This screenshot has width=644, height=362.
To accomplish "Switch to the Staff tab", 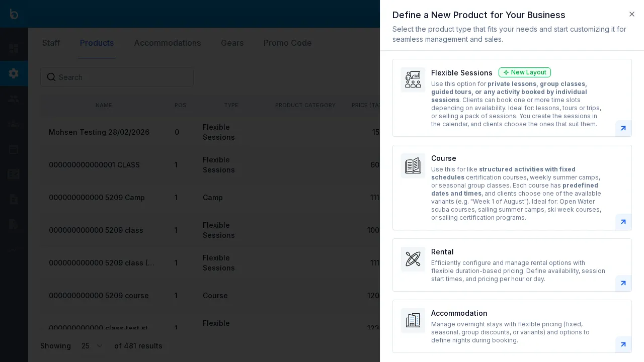I will (51, 43).
